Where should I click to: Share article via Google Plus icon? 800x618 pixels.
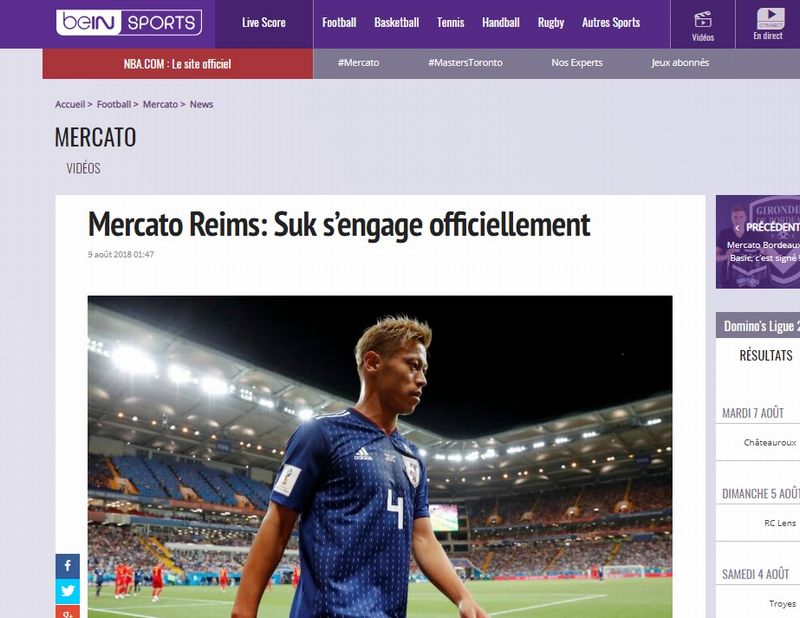click(67, 612)
